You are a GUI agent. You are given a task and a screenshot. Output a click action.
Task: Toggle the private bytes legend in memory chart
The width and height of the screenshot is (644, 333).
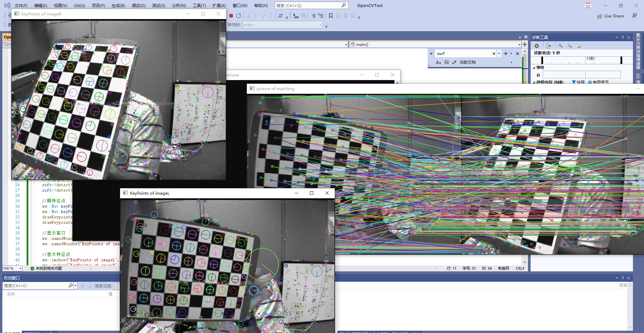click(598, 82)
